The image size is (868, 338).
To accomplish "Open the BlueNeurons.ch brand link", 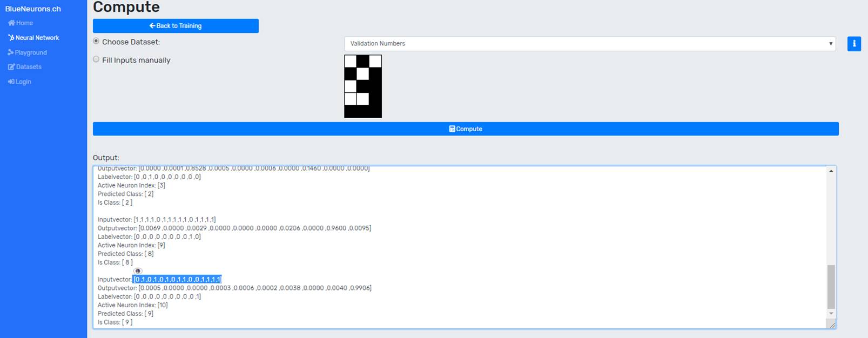I will pos(33,9).
